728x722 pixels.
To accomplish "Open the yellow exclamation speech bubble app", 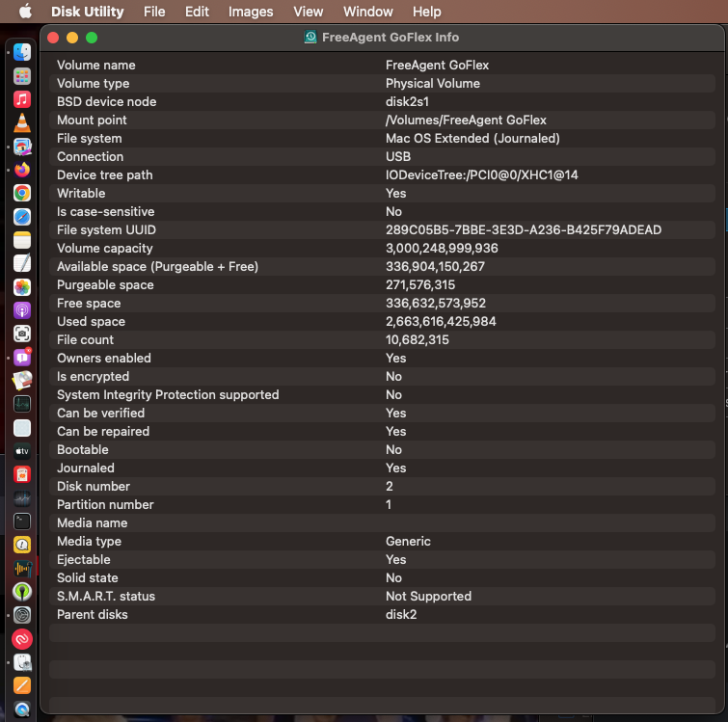I will (x=22, y=545).
